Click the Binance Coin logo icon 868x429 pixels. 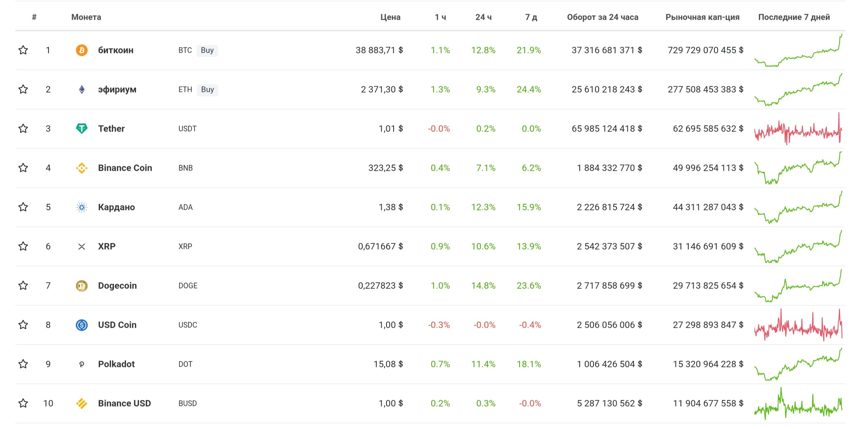click(82, 168)
